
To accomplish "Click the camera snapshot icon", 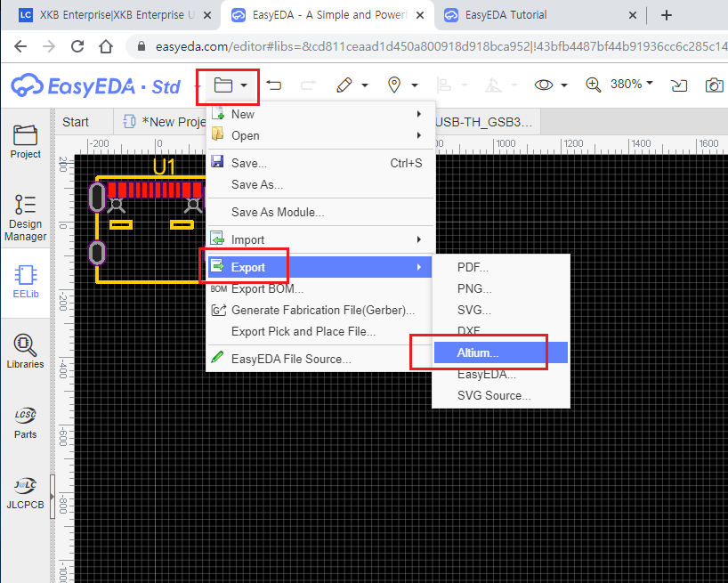I will coord(714,85).
